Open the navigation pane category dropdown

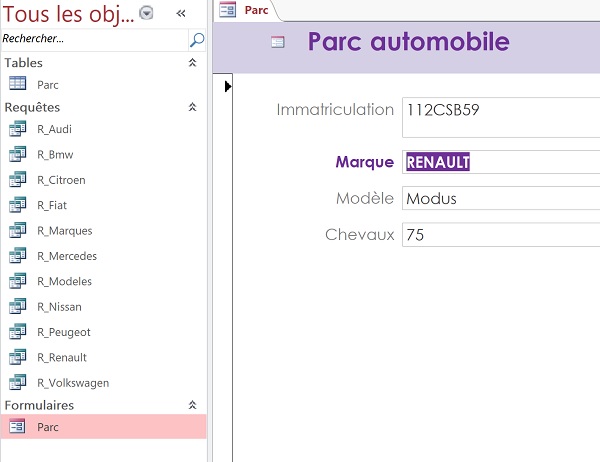tap(146, 13)
